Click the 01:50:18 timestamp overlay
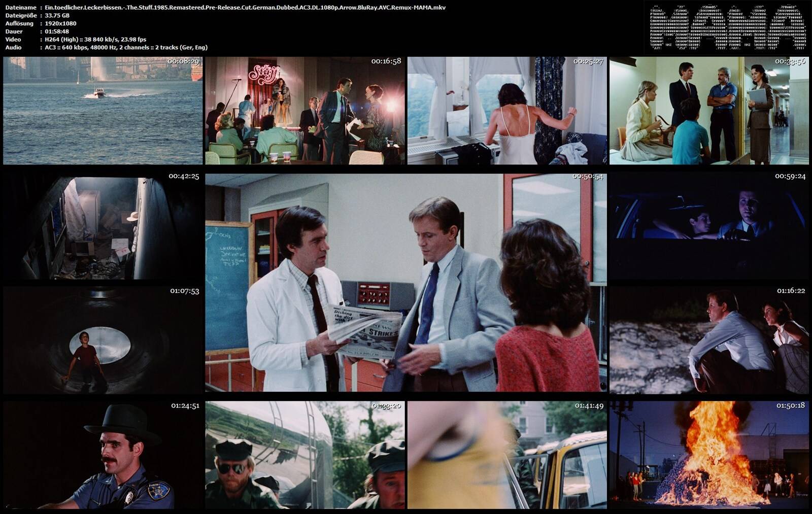 tap(791, 406)
